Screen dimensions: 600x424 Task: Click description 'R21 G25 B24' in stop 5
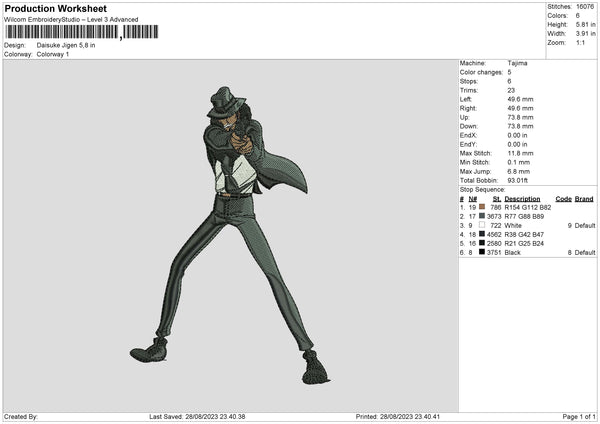[524, 243]
